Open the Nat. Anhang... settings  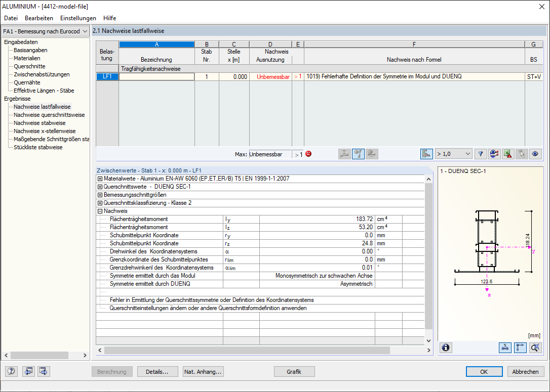click(203, 372)
